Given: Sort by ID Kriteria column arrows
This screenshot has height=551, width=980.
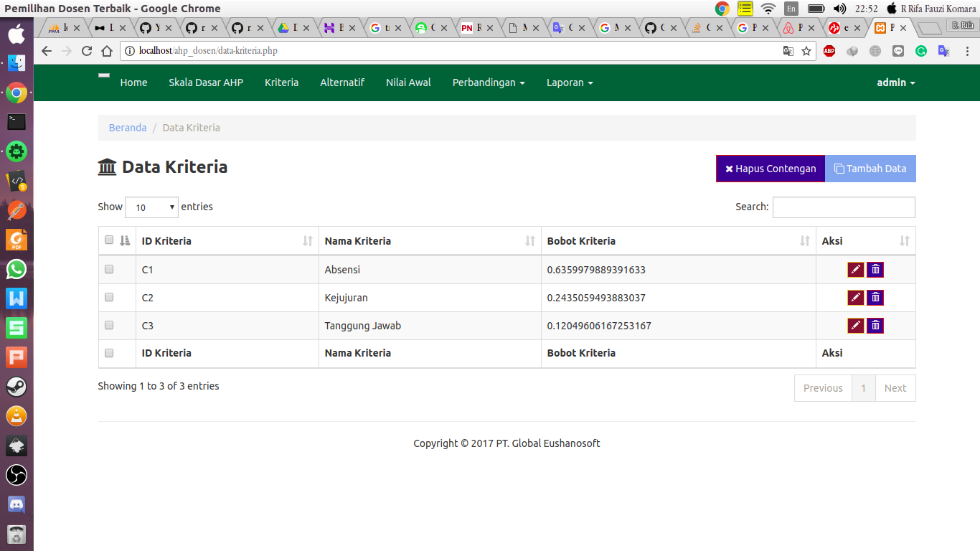Looking at the screenshot, I should 308,241.
